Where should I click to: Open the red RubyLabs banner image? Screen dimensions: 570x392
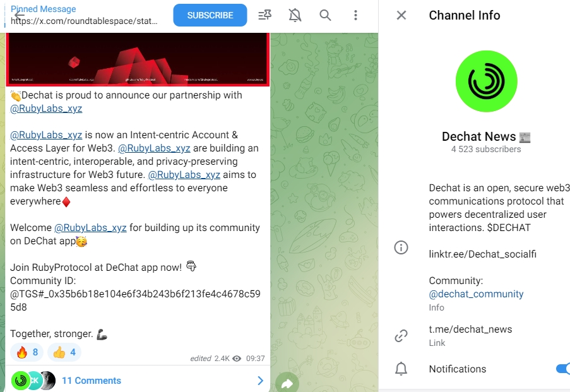pos(138,59)
